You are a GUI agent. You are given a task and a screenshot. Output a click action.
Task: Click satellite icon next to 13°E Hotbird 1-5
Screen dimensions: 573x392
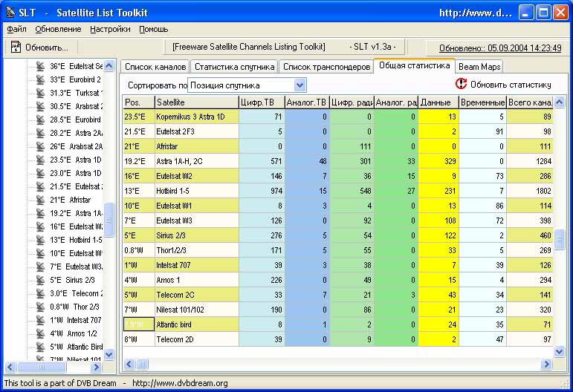click(x=40, y=240)
